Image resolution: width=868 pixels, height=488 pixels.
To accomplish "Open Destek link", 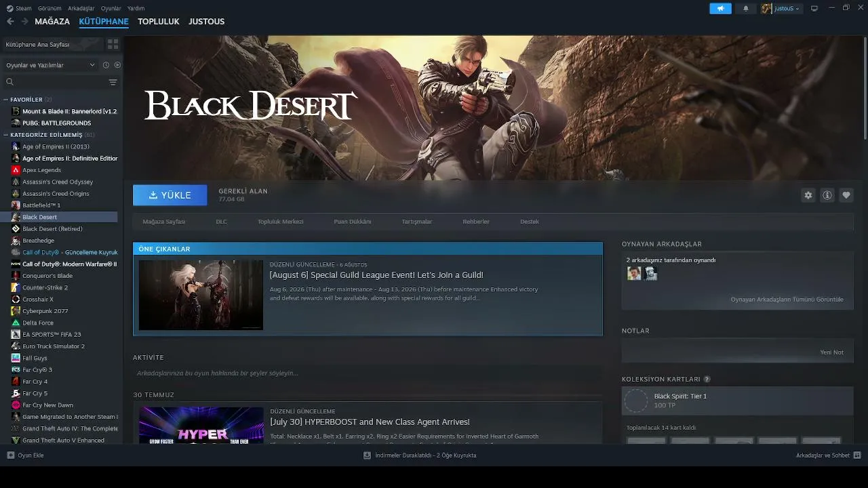I will click(x=530, y=222).
